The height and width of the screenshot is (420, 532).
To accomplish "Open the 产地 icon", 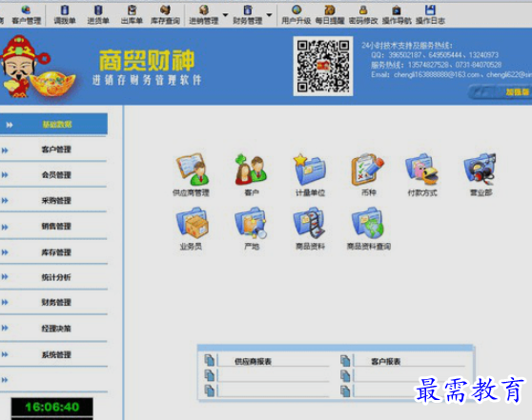I will pos(252,229).
